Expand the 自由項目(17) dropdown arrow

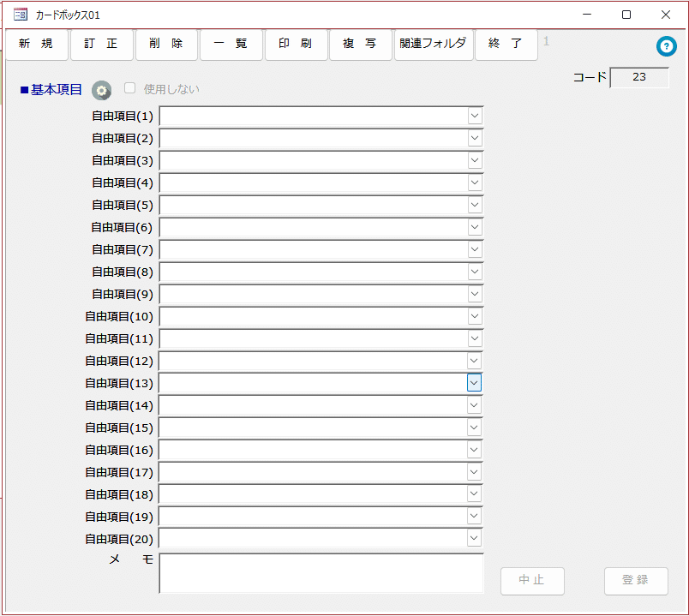(x=474, y=472)
